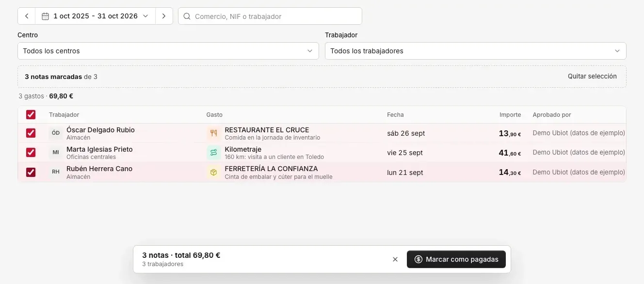Open the Todos los centros dropdown
This screenshot has width=644, height=284.
click(x=168, y=51)
